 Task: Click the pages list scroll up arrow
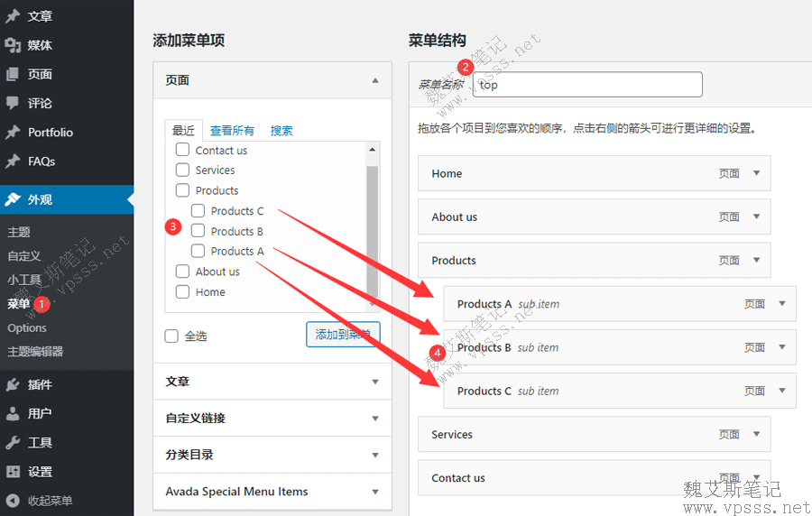372,150
